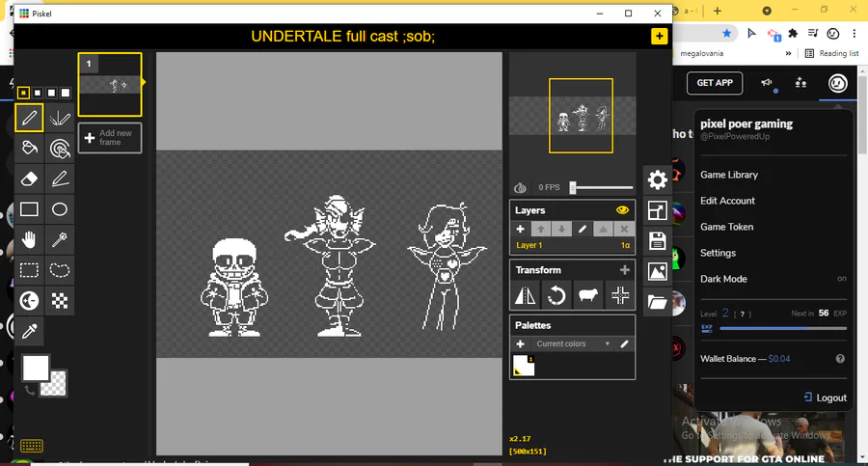The height and width of the screenshot is (466, 868).
Task: Open the keyboard shortcuts cheatsheet
Action: point(32,446)
